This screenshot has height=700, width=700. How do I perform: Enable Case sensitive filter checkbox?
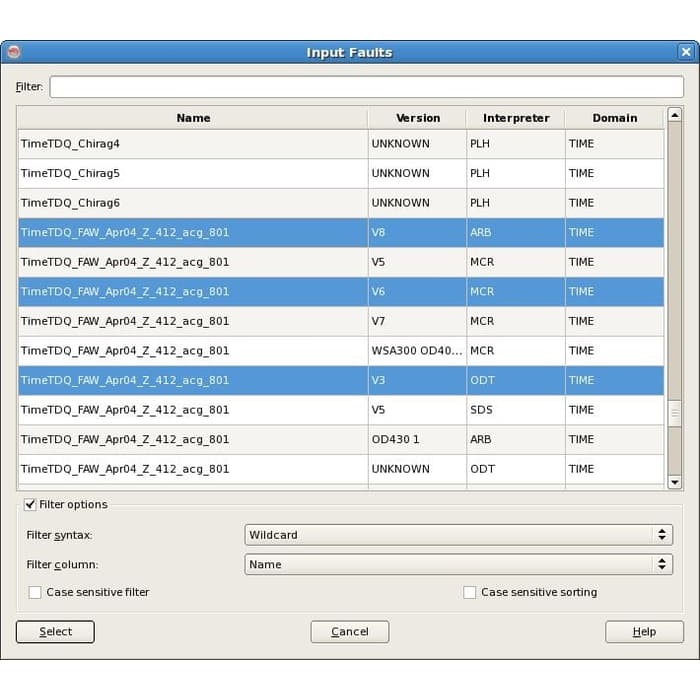[35, 592]
